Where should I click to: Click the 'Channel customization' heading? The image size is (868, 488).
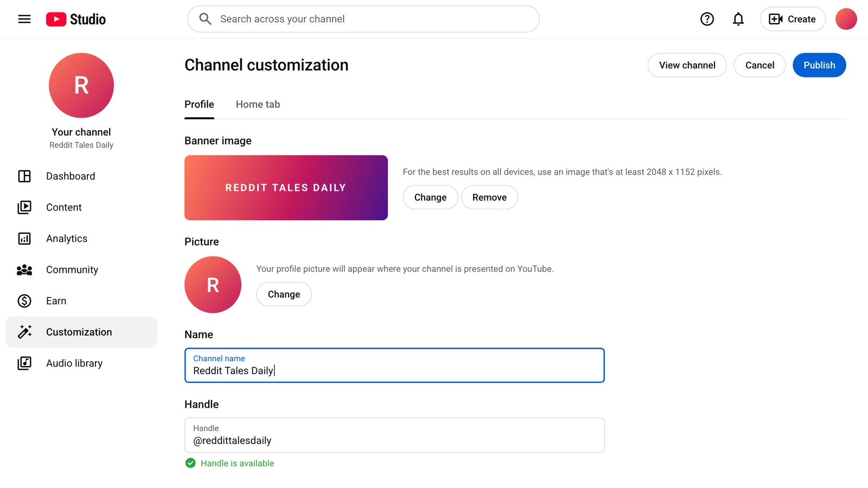(266, 65)
